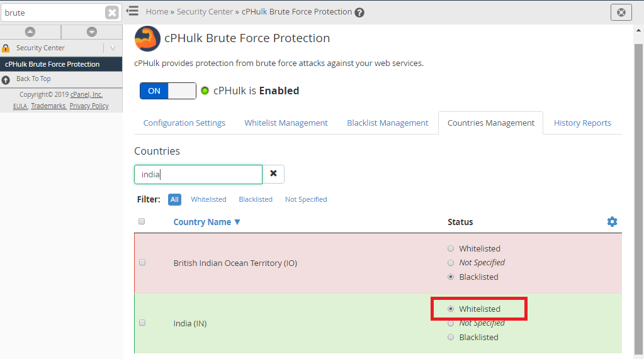Open Security Center in the sidebar
Image resolution: width=644 pixels, height=359 pixels.
click(x=40, y=48)
